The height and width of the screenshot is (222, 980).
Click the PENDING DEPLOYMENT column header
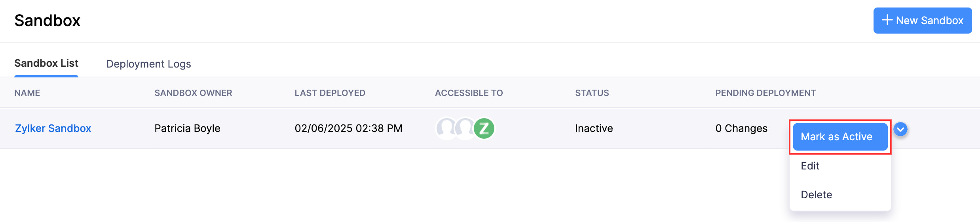(765, 93)
